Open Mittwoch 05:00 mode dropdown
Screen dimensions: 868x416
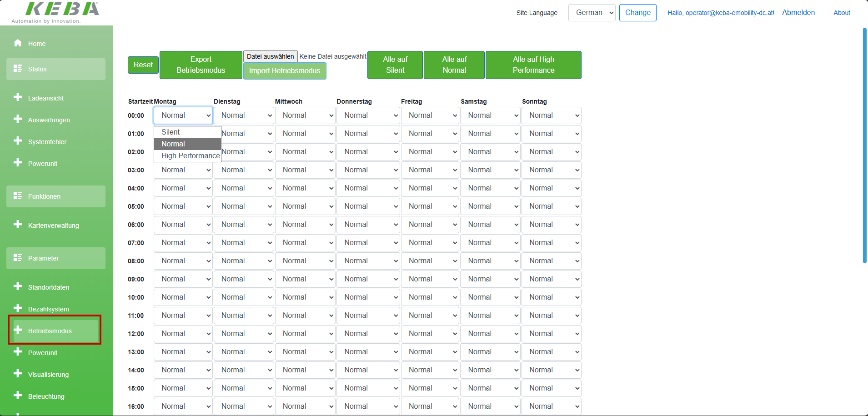[x=305, y=206]
